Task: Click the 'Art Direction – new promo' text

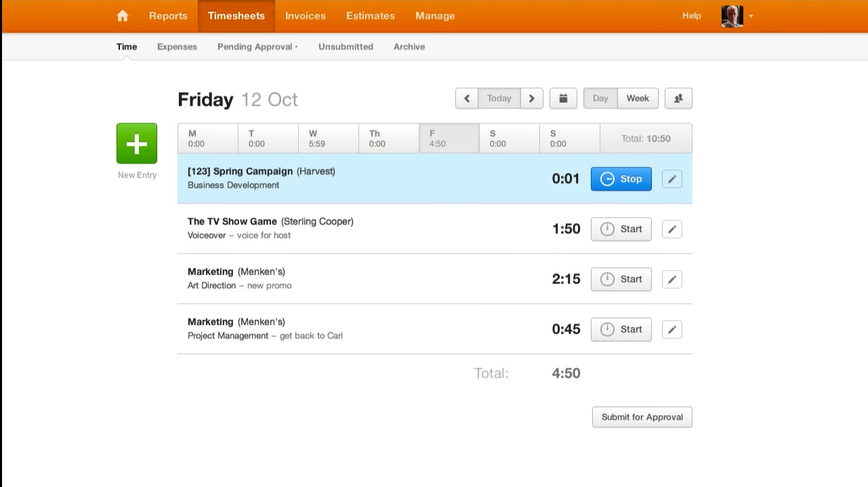Action: pyautogui.click(x=240, y=286)
